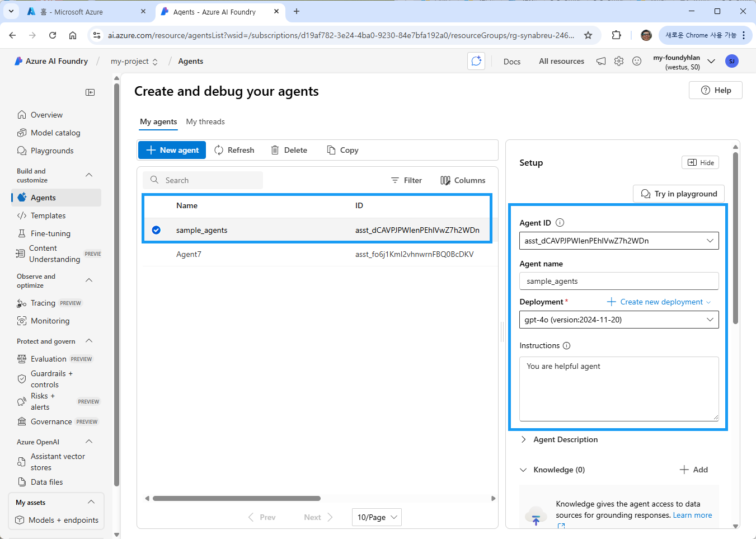The height and width of the screenshot is (539, 756).
Task: Open Deployment model dropdown
Action: click(619, 320)
